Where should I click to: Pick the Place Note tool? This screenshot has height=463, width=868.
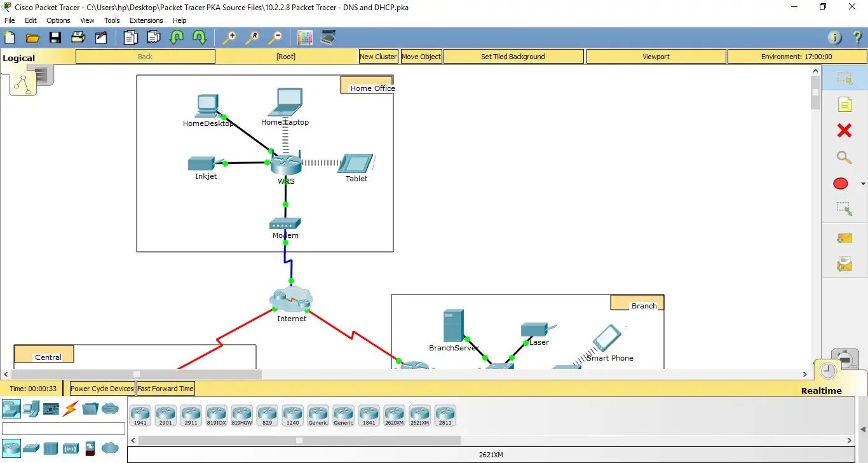pyautogui.click(x=844, y=104)
